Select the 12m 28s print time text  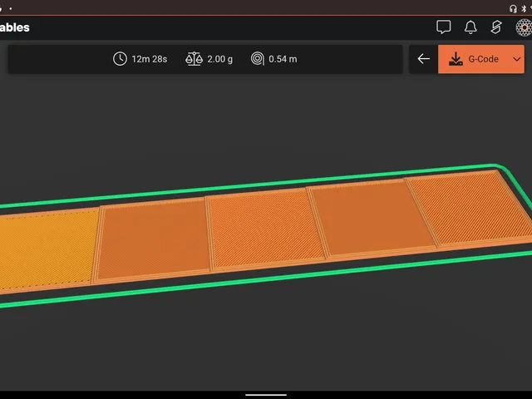[x=150, y=59]
